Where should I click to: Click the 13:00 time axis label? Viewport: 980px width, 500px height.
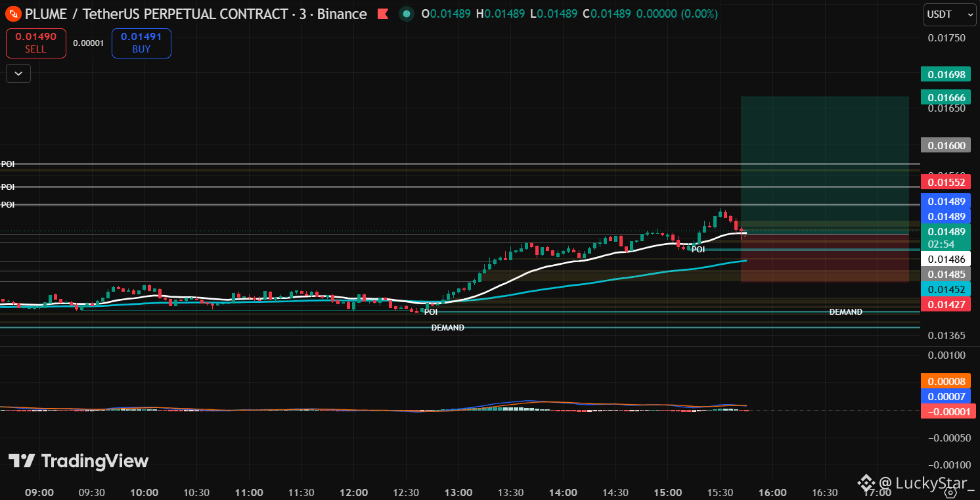coord(458,493)
